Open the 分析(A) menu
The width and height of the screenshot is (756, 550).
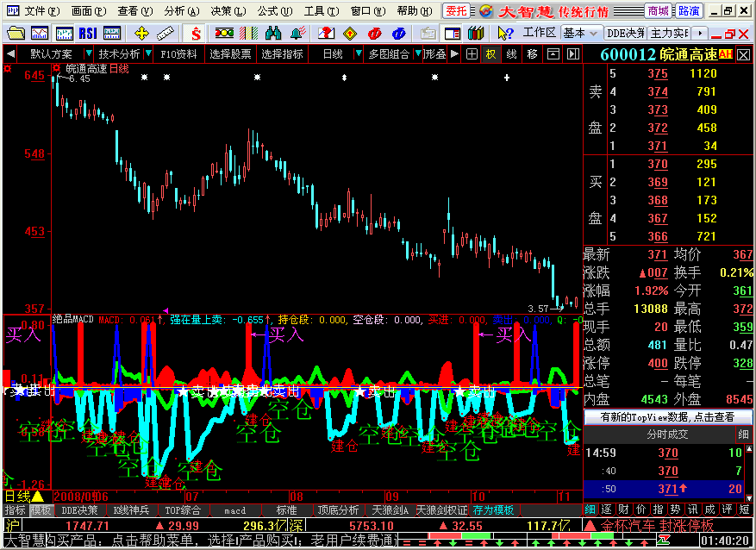(181, 10)
